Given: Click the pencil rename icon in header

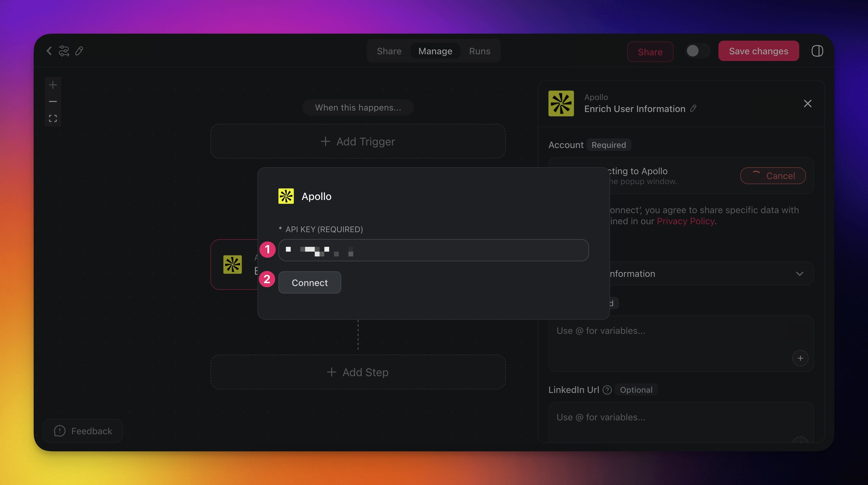Looking at the screenshot, I should point(79,51).
